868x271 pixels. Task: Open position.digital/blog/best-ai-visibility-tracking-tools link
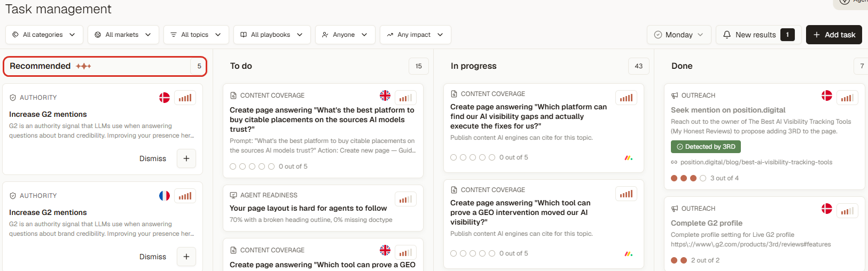tap(756, 162)
